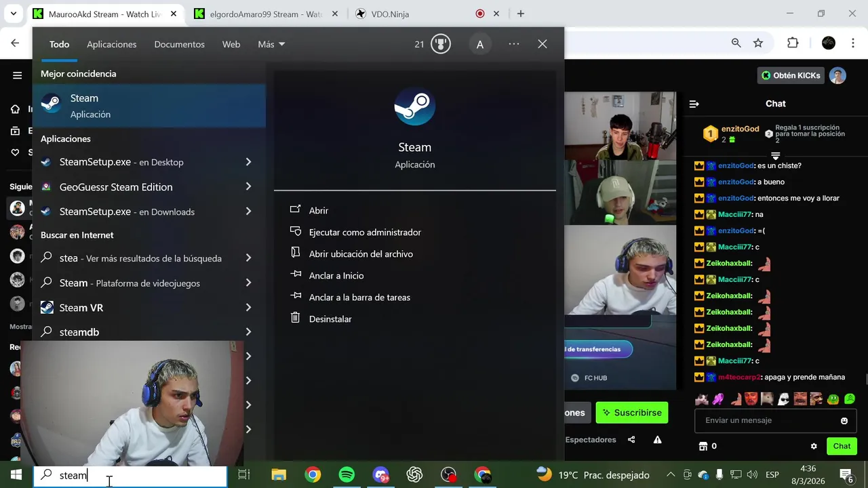Open the Kick user profile avatar
Viewport: 868px width, 488px height.
[837, 75]
